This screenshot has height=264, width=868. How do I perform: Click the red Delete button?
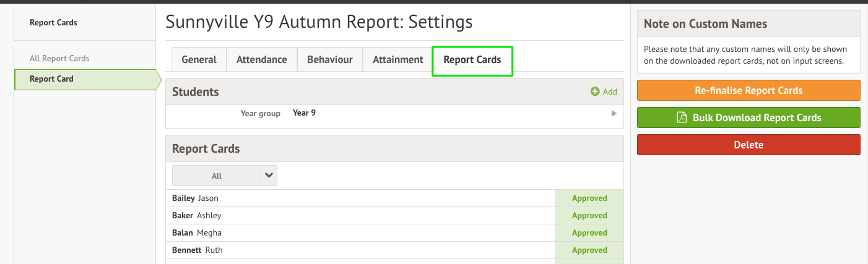click(x=749, y=145)
